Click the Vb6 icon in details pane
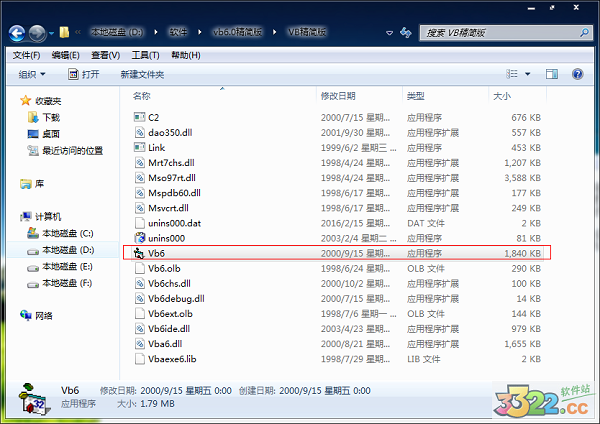 coord(34,399)
